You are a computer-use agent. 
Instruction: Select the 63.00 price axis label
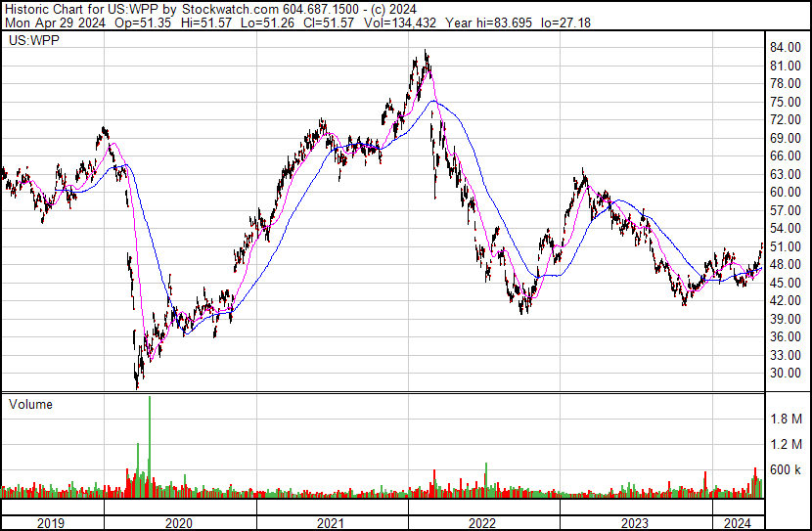click(x=786, y=174)
